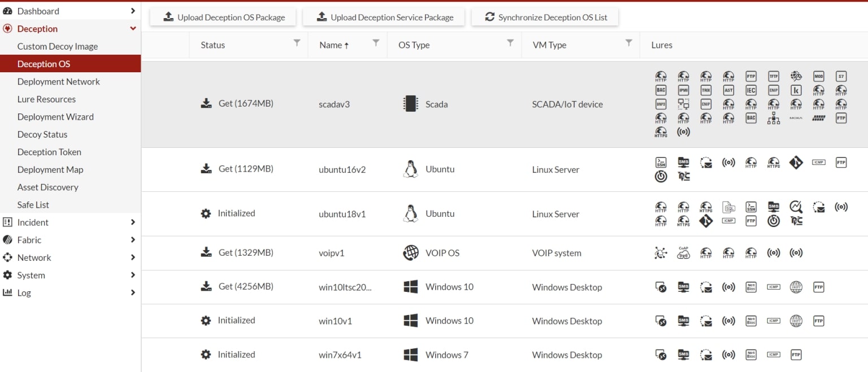Collapse the Deception sidebar section
The image size is (868, 372).
click(133, 29)
